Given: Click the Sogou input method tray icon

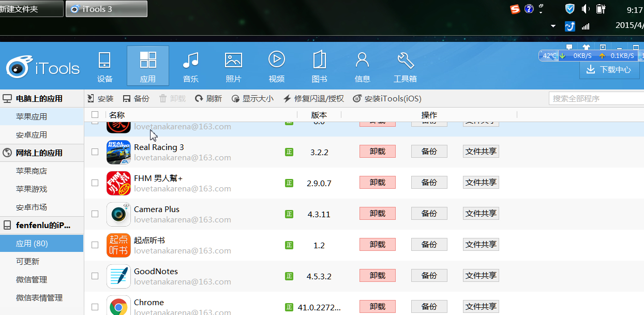Looking at the screenshot, I should click(x=515, y=9).
